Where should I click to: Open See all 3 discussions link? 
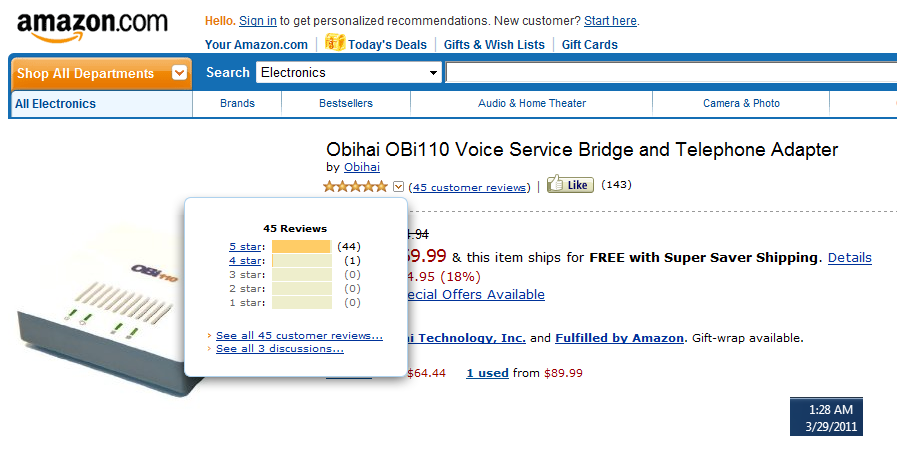tap(280, 349)
